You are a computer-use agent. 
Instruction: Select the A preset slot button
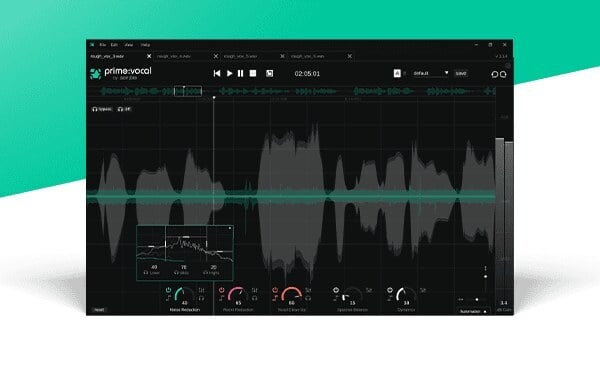pyautogui.click(x=397, y=73)
